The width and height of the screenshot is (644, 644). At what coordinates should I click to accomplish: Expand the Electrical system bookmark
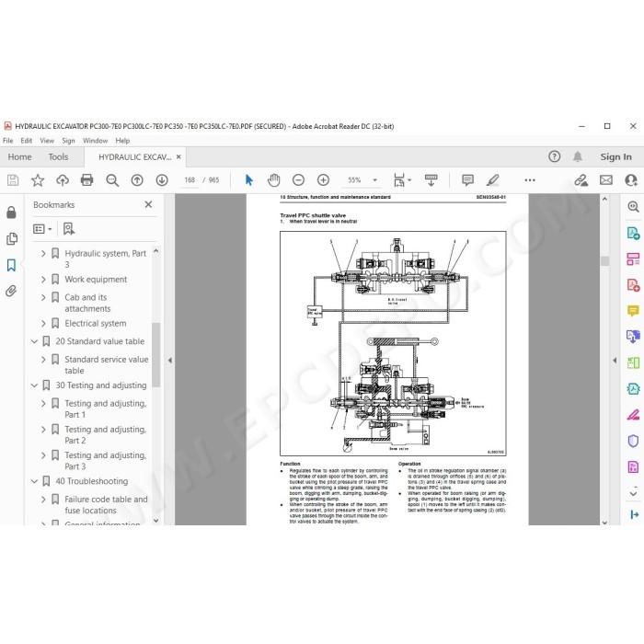43,323
